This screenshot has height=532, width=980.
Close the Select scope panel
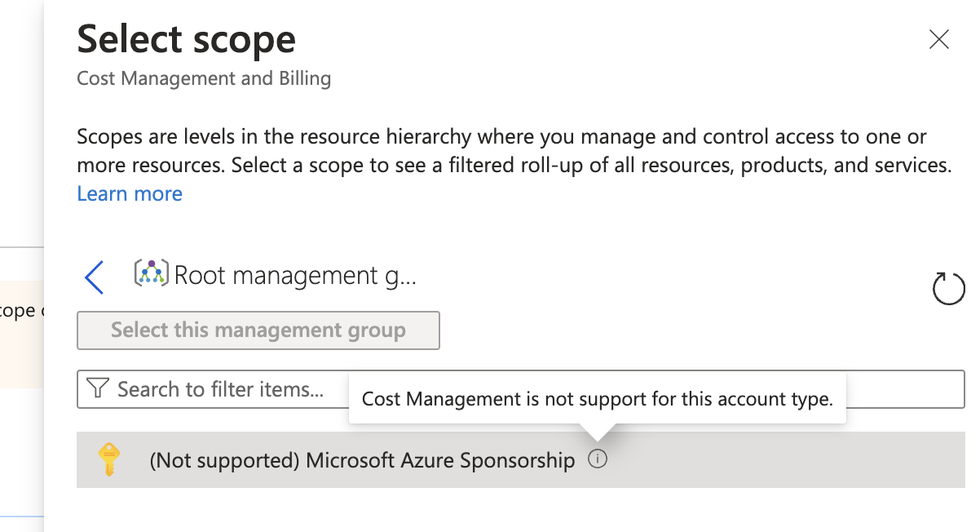(x=939, y=39)
